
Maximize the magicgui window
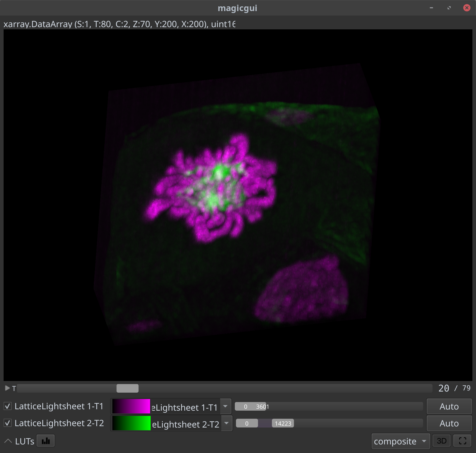pos(449,8)
